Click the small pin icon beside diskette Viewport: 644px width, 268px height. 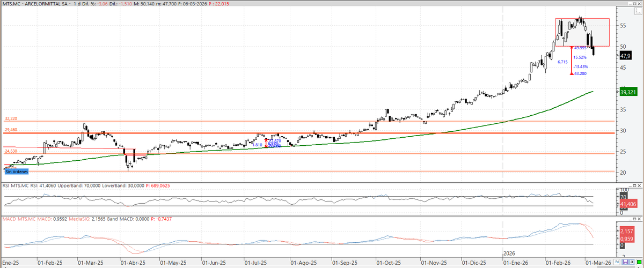click(x=632, y=262)
